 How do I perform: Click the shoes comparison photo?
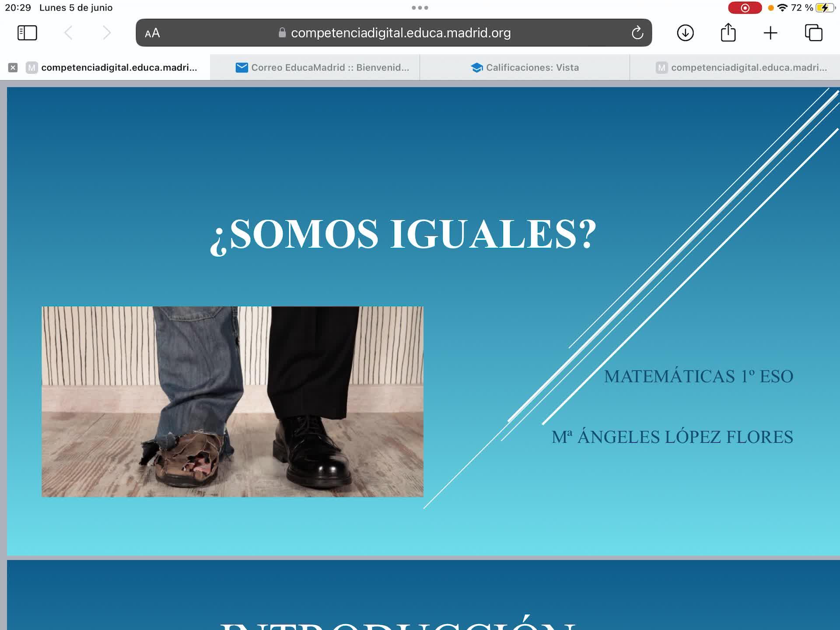(232, 401)
